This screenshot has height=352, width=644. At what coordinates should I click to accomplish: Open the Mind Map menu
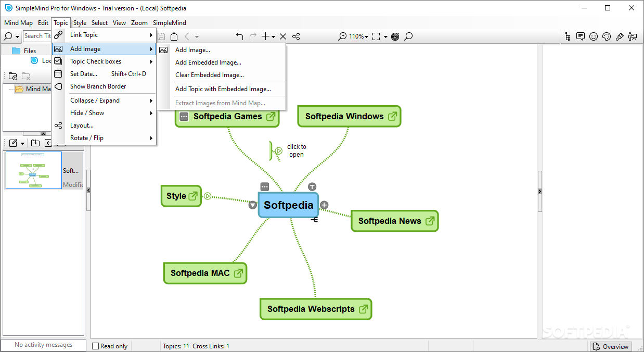tap(19, 23)
